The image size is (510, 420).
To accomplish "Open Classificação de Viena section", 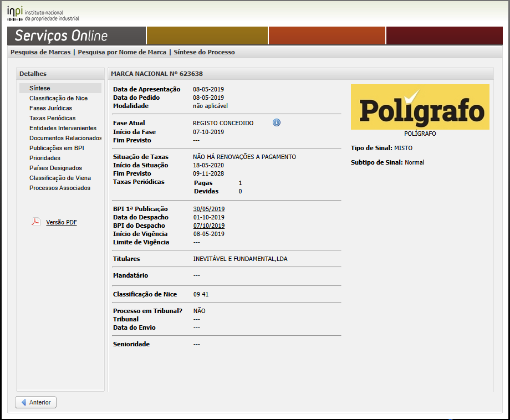I will [x=60, y=178].
